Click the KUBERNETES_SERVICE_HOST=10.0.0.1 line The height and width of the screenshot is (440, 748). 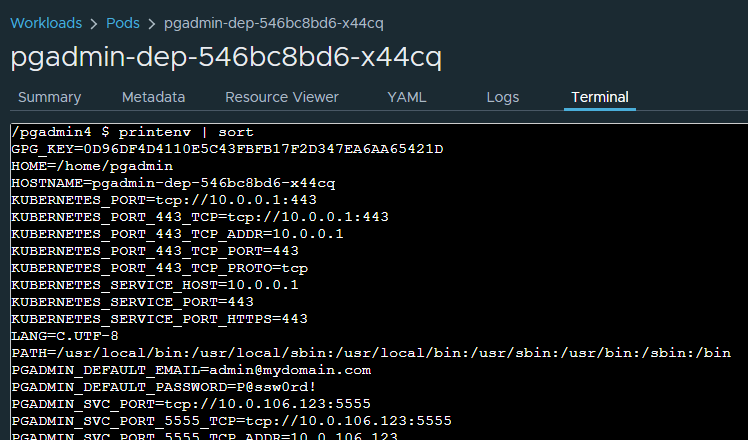[155, 285]
